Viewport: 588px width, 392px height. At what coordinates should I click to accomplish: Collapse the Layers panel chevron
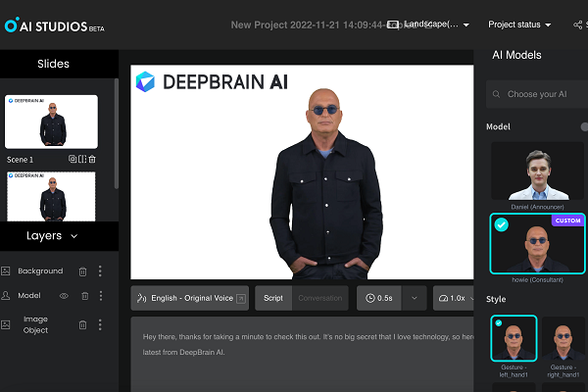pos(74,236)
